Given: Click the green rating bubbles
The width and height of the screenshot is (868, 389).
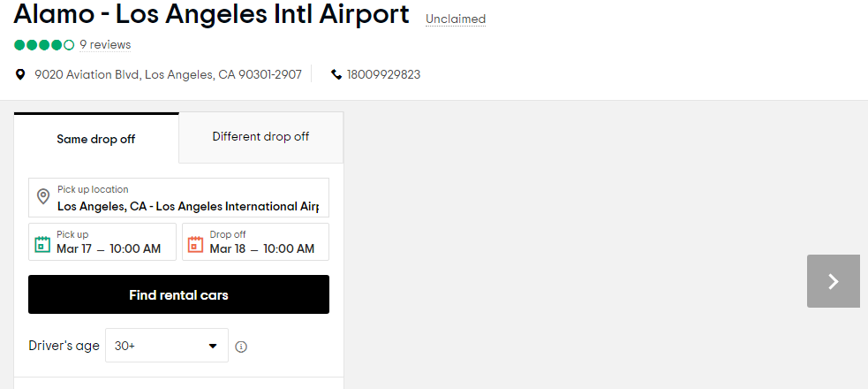Looking at the screenshot, I should coord(44,45).
